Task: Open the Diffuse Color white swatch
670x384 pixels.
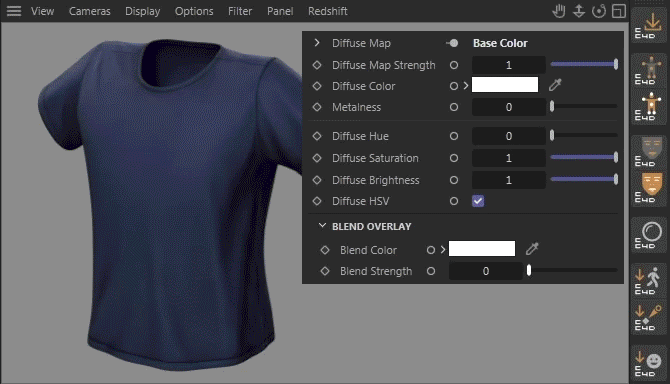Action: pyautogui.click(x=505, y=85)
